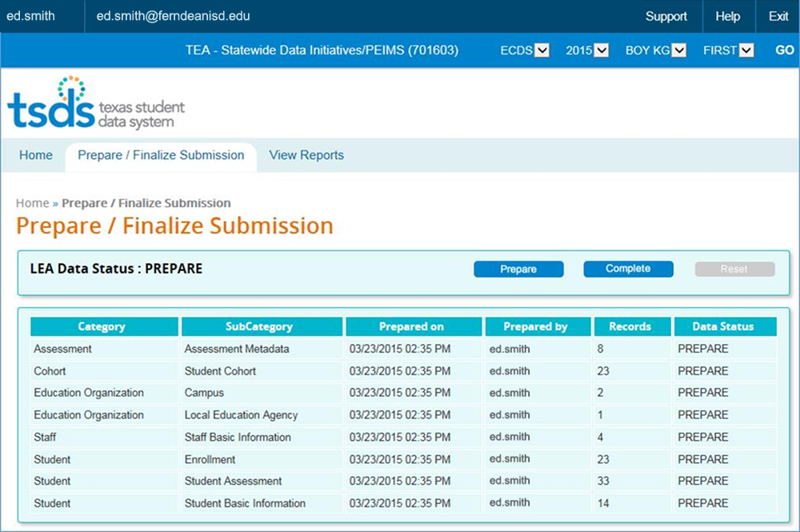Viewport: 800px width, 532px height.
Task: Click the Local Education Agency subcategory
Action: [241, 415]
